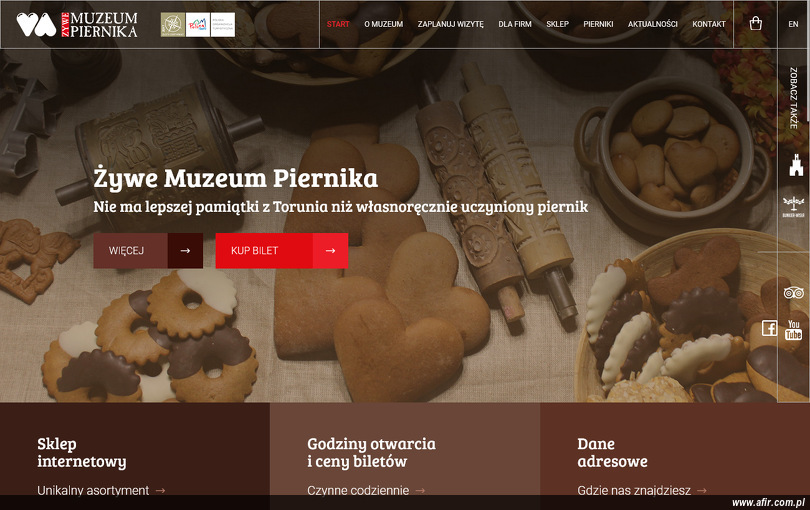Expand the Zobacz także side panel
Image resolution: width=810 pixels, height=510 pixels.
793,98
